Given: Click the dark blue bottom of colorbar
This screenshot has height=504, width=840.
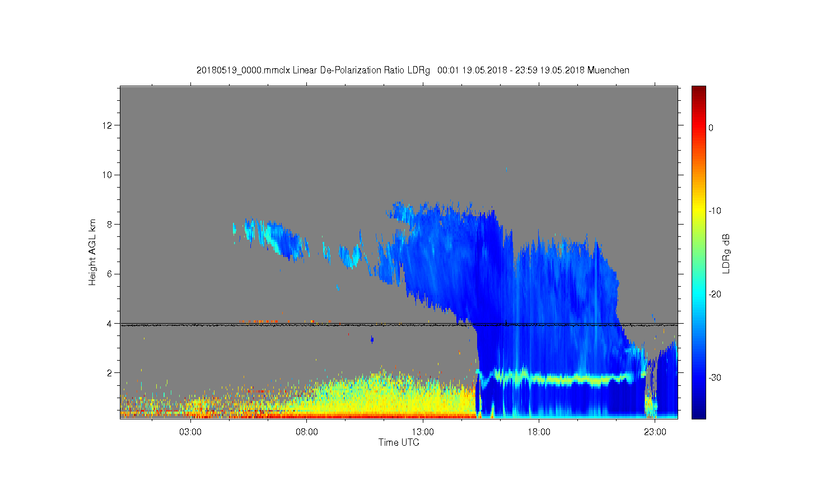Looking at the screenshot, I should (698, 413).
